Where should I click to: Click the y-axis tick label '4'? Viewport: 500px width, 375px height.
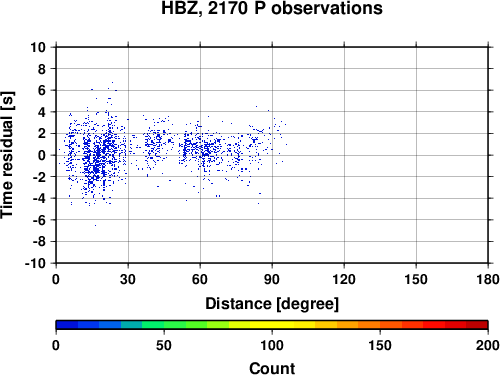(42, 112)
